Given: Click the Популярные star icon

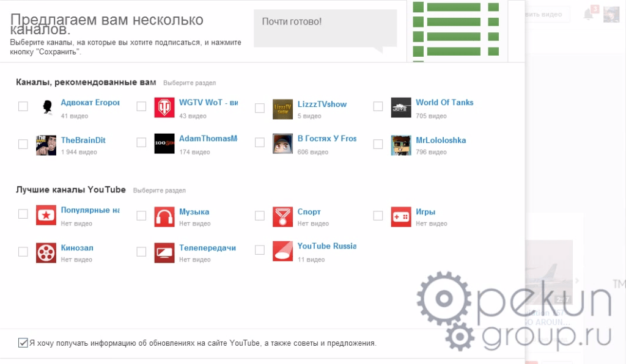Looking at the screenshot, I should coord(46,216).
